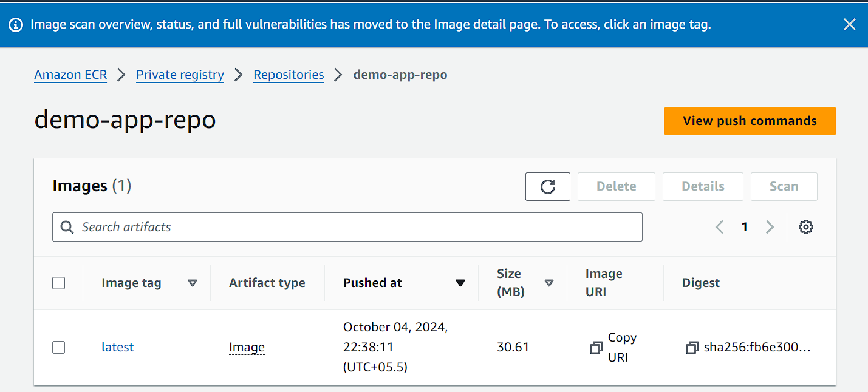Image resolution: width=868 pixels, height=392 pixels.
Task: Click the search magnifier icon
Action: tap(67, 227)
